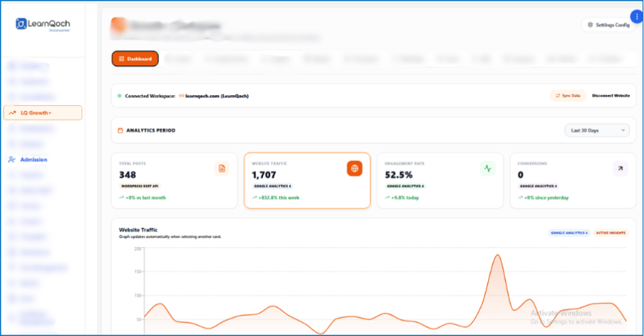Click '+0% vs last month' text

point(146,198)
